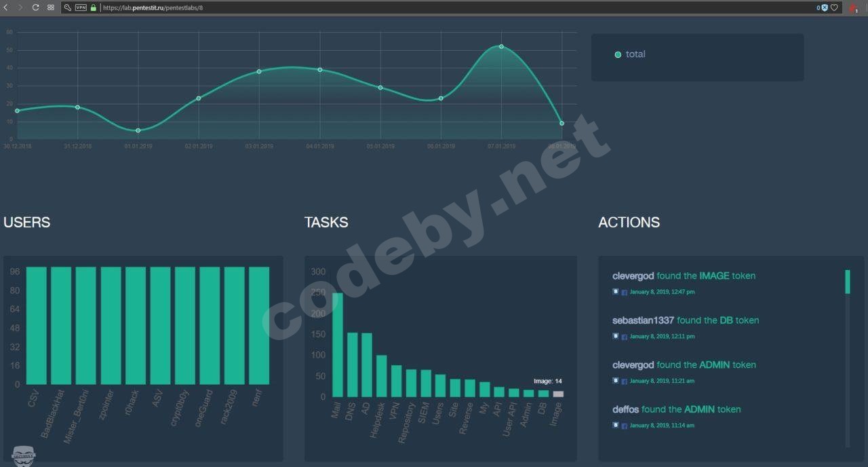This screenshot has width=868, height=467.
Task: Click inside the browser address bar
Action: pos(203,7)
